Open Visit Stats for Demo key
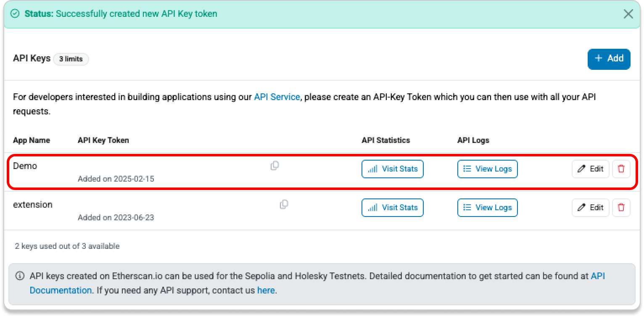This screenshot has height=317, width=644. (392, 169)
